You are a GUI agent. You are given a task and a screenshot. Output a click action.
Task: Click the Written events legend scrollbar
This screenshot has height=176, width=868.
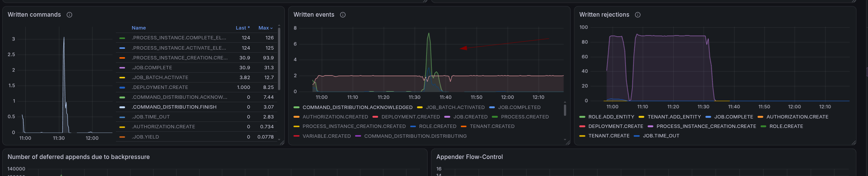(x=565, y=110)
